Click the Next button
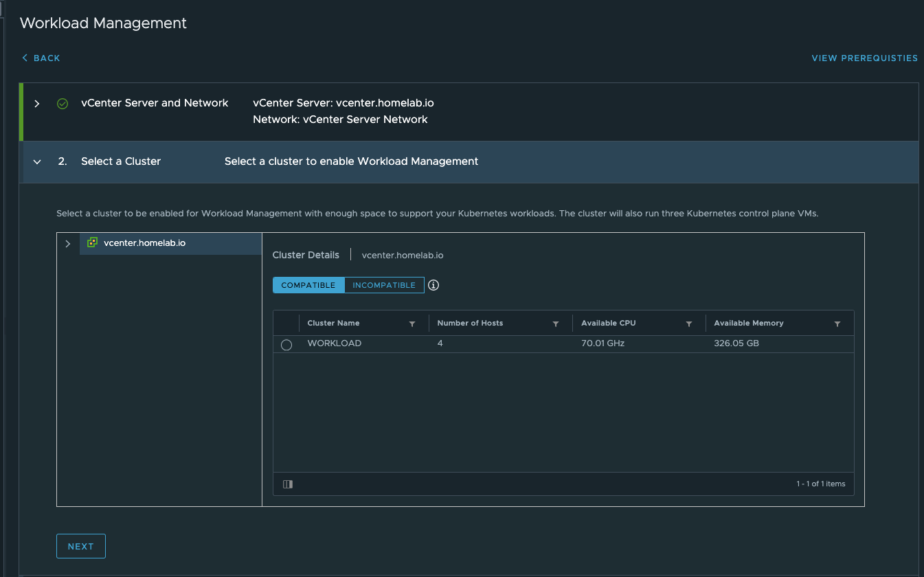Screen dimensions: 924x577 coord(80,546)
